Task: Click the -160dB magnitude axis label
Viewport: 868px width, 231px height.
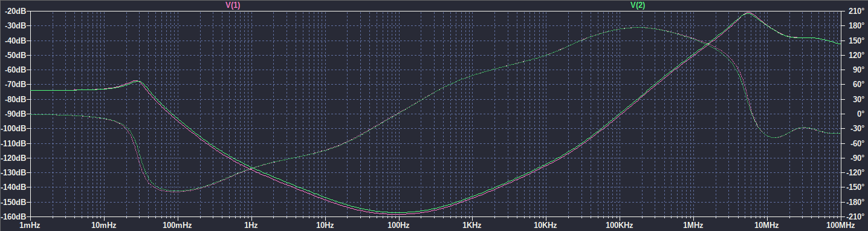Action: click(14, 216)
